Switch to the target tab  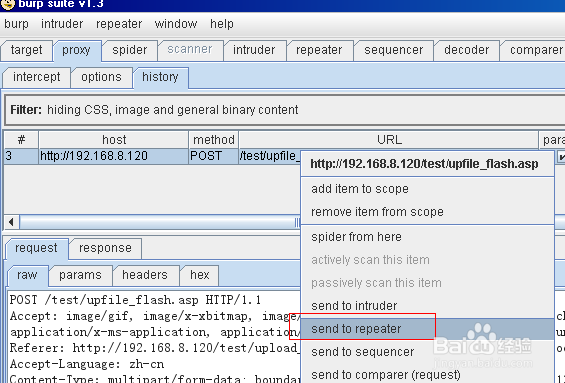tap(26, 50)
